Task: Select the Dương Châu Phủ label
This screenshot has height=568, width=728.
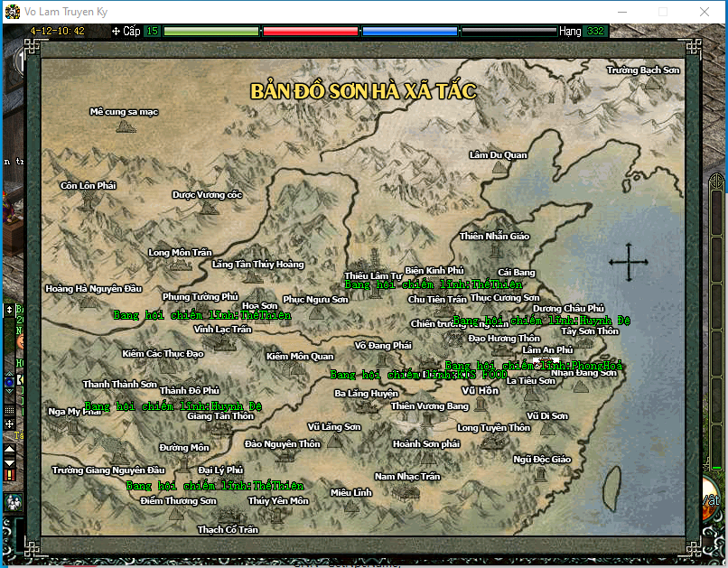Action: (569, 308)
